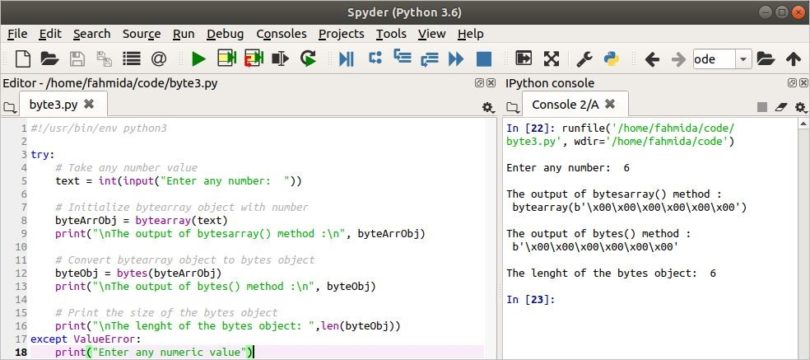This screenshot has height=360, width=810.
Task: Step return debug icon
Action: pyautogui.click(x=429, y=59)
